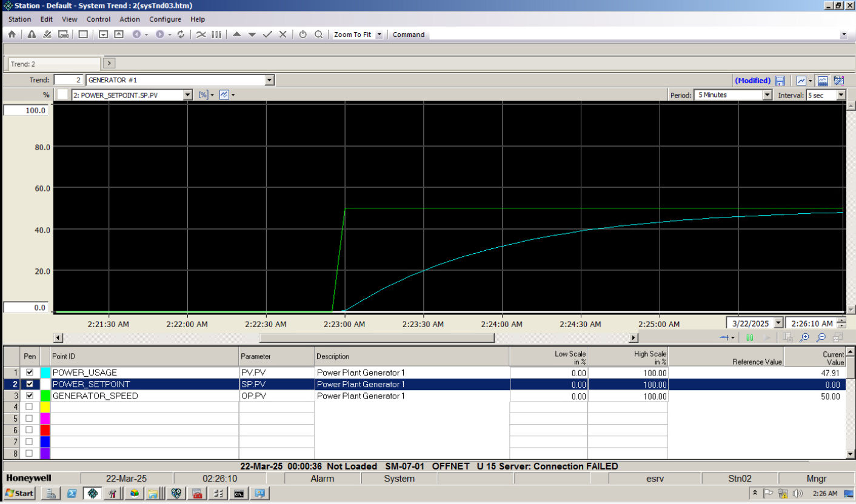Open the Period 5 Minutes dropdown
The image size is (856, 504).
point(767,95)
